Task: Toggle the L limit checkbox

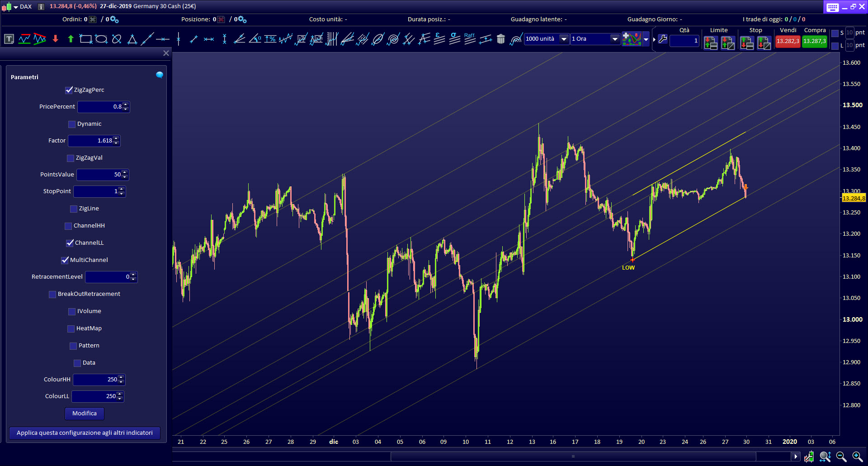Action: (835, 46)
